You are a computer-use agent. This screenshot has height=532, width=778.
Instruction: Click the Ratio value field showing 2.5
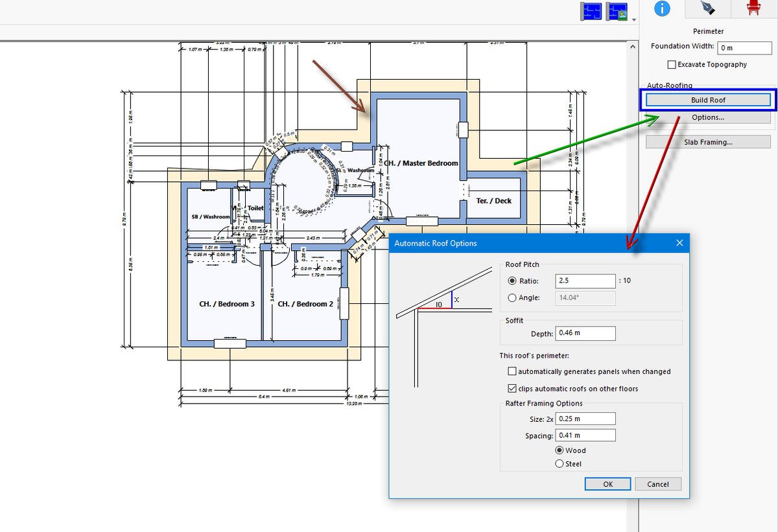[585, 281]
